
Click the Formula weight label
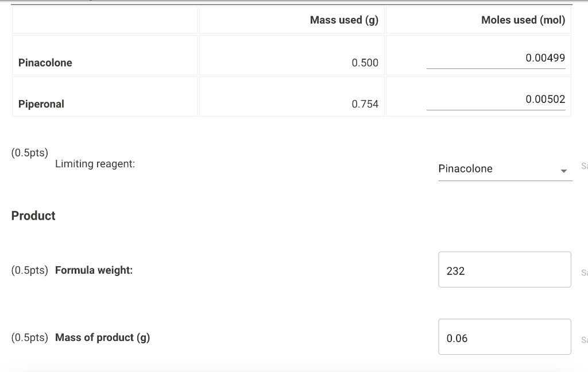click(x=94, y=270)
